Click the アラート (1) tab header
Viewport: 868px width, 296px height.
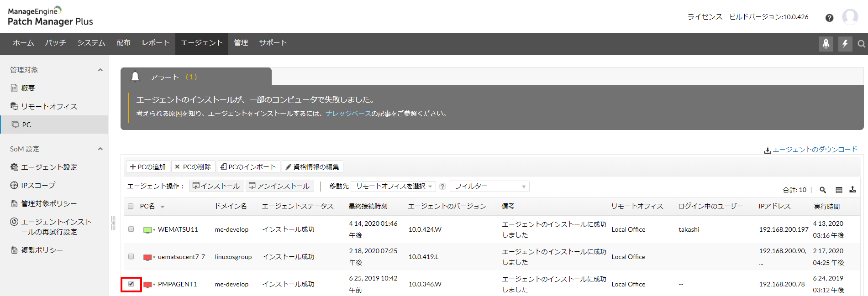pyautogui.click(x=196, y=77)
